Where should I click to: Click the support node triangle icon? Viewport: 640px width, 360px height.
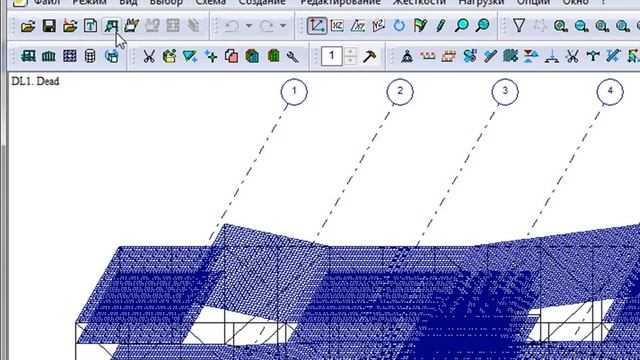pos(407,56)
